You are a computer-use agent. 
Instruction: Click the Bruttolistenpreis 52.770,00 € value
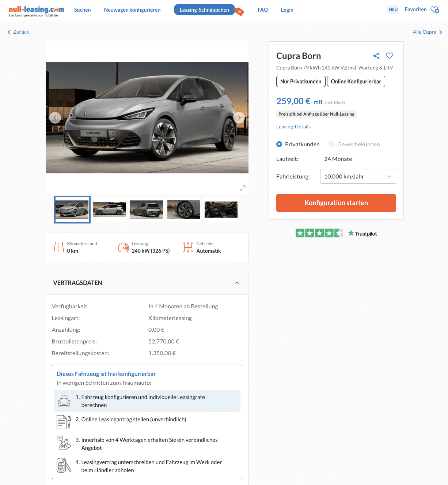pos(164,342)
